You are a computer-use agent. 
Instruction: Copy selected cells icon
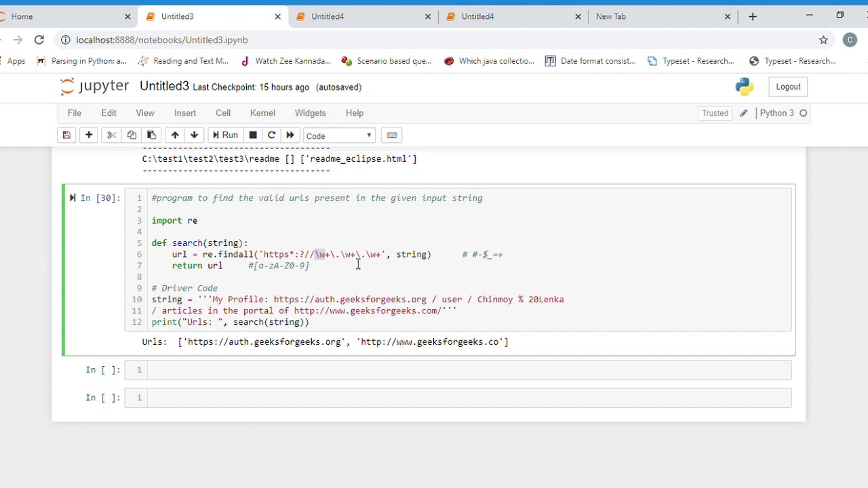tap(132, 136)
